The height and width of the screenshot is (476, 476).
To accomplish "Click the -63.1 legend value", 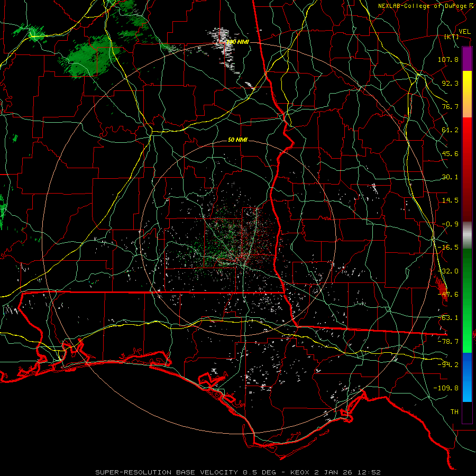I will click(x=448, y=318).
